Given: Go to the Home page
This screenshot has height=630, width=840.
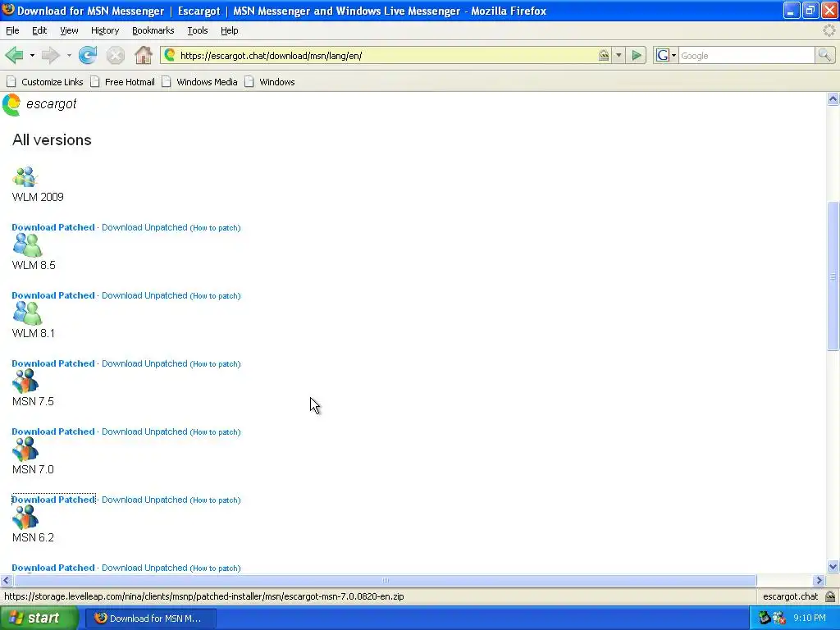Looking at the screenshot, I should 143,55.
